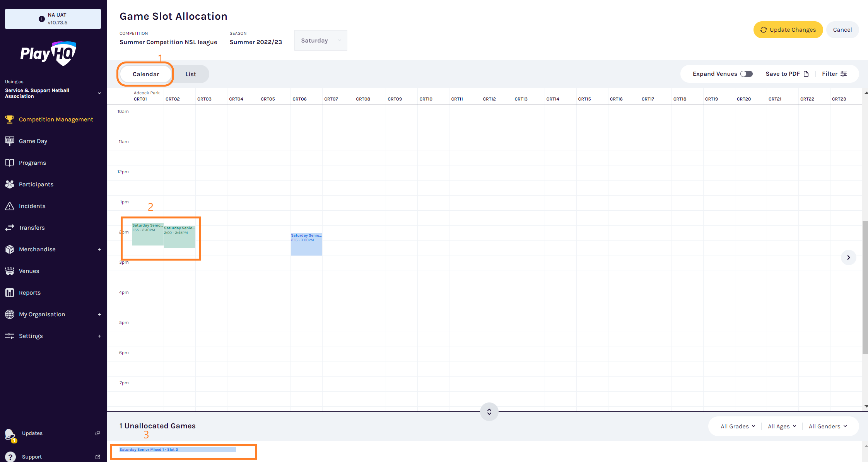
Task: Open Support external link icon
Action: pyautogui.click(x=97, y=457)
